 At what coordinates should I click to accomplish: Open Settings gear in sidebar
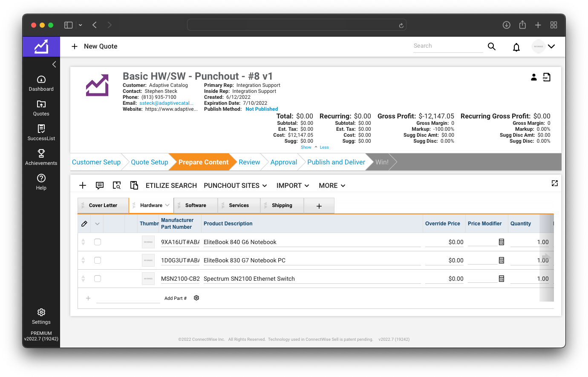tap(41, 317)
